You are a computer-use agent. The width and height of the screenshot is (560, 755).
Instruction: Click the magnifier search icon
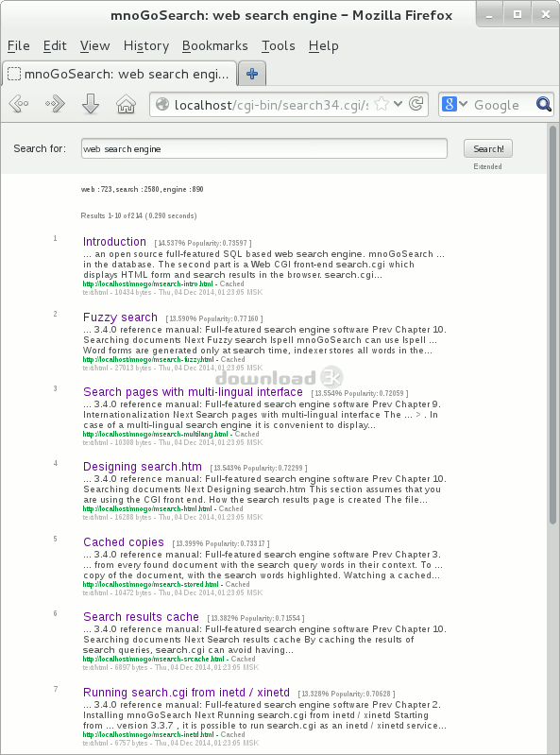pos(544,104)
